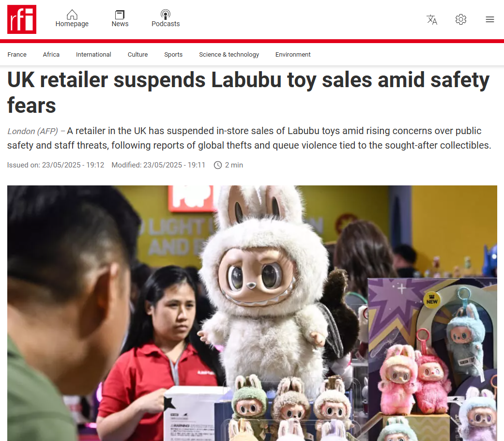Open Science & technology section
The image size is (504, 441).
(229, 55)
